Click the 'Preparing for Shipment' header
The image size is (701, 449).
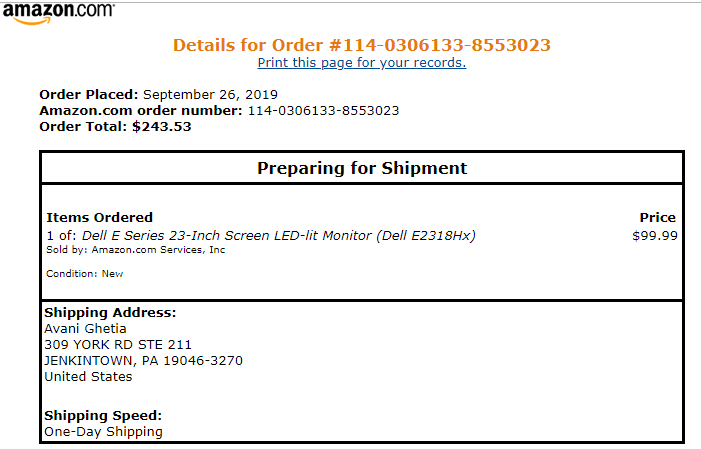click(361, 168)
